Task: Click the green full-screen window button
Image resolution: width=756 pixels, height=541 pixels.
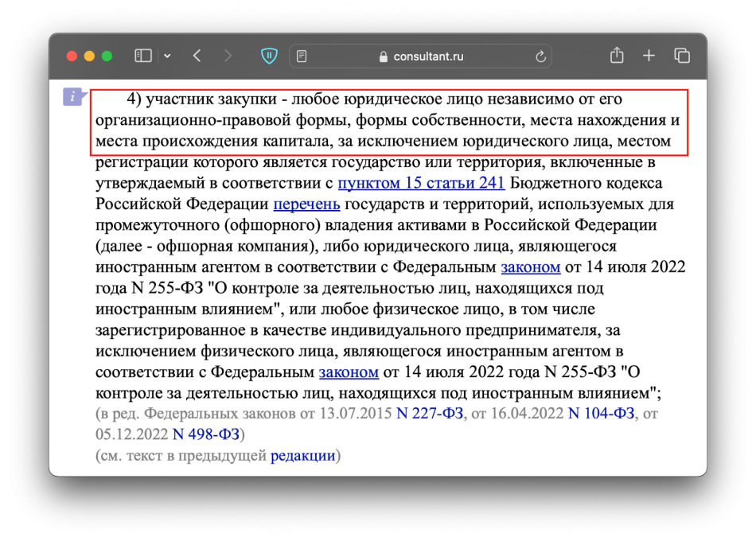Action: pos(107,56)
